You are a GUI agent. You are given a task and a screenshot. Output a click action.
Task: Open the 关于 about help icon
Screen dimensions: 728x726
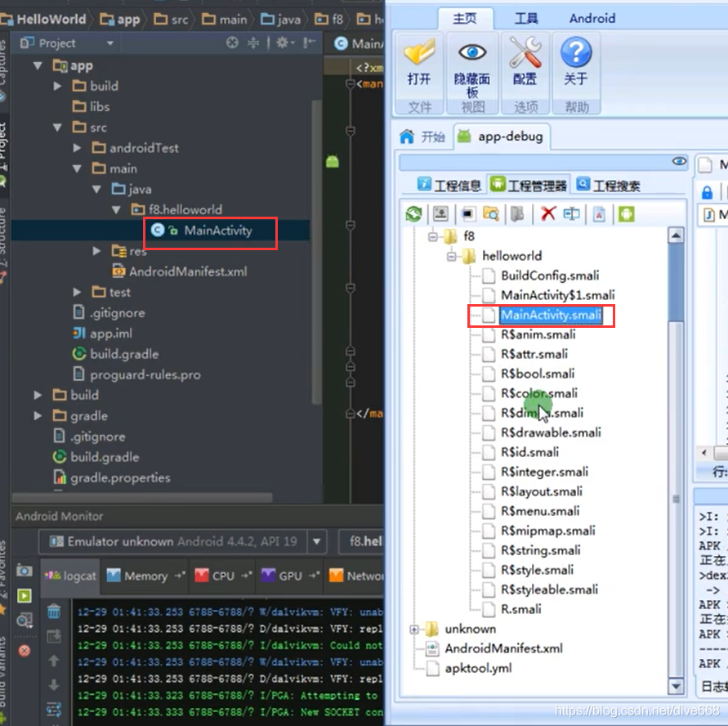tap(576, 52)
